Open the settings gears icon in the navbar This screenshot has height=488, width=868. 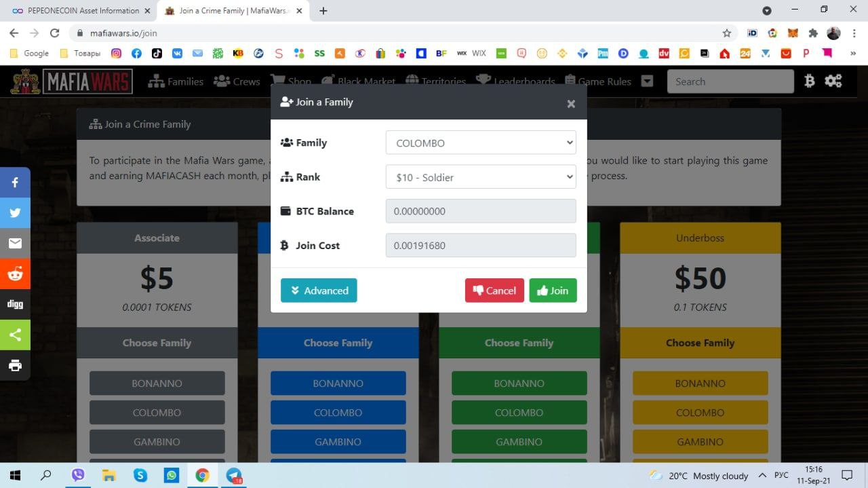coord(833,81)
